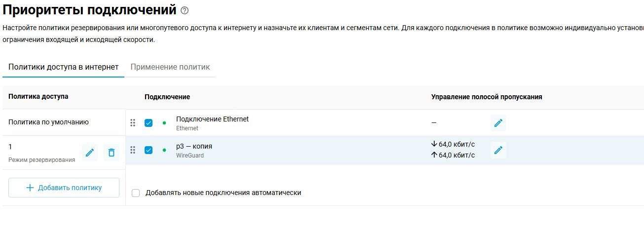Click the Добавить политику button
The height and width of the screenshot is (237, 644).
[x=64, y=188]
